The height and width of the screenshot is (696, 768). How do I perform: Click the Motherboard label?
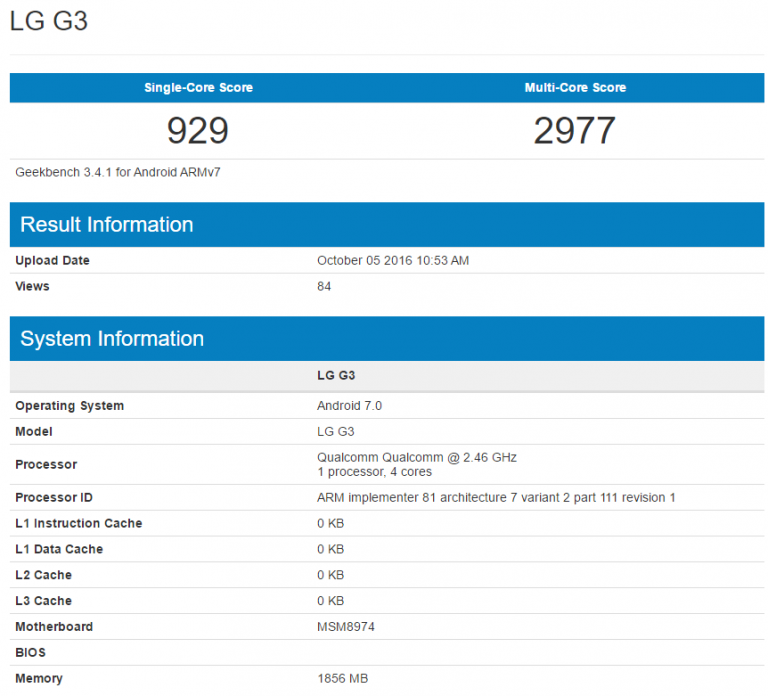pos(54,627)
